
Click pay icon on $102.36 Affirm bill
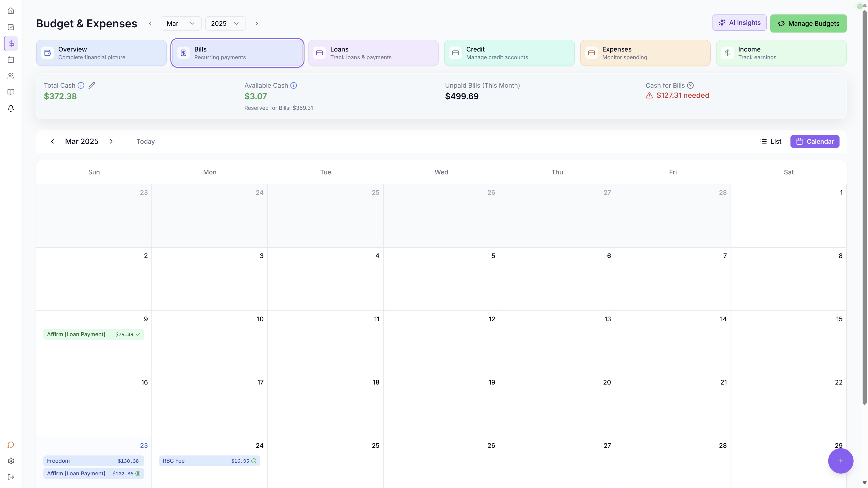(138, 474)
